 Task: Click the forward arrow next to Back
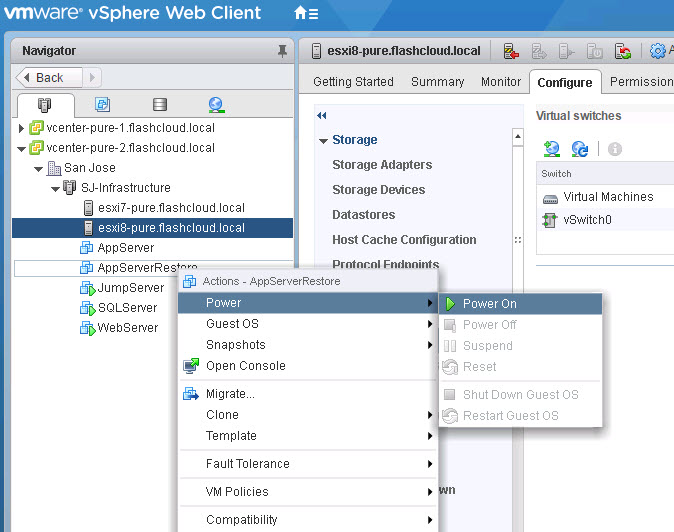(92, 78)
